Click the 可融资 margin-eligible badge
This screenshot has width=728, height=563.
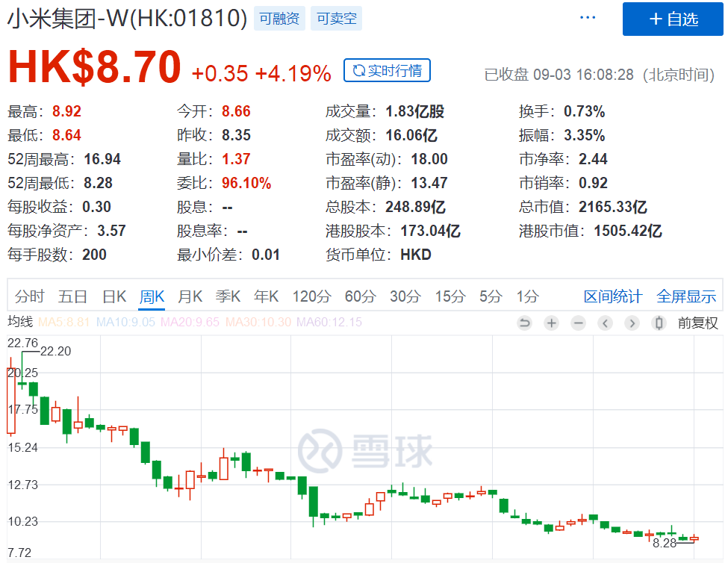coord(279,19)
